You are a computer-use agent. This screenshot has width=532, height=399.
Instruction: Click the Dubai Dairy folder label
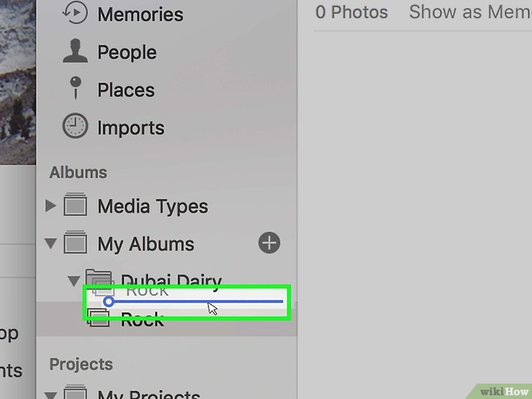(171, 279)
